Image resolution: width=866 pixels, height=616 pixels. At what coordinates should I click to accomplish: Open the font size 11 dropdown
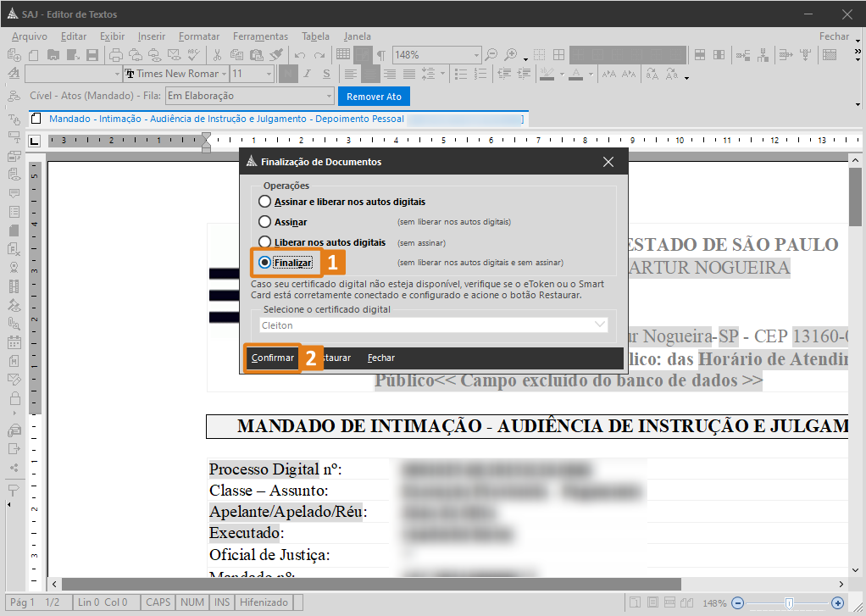click(x=269, y=74)
